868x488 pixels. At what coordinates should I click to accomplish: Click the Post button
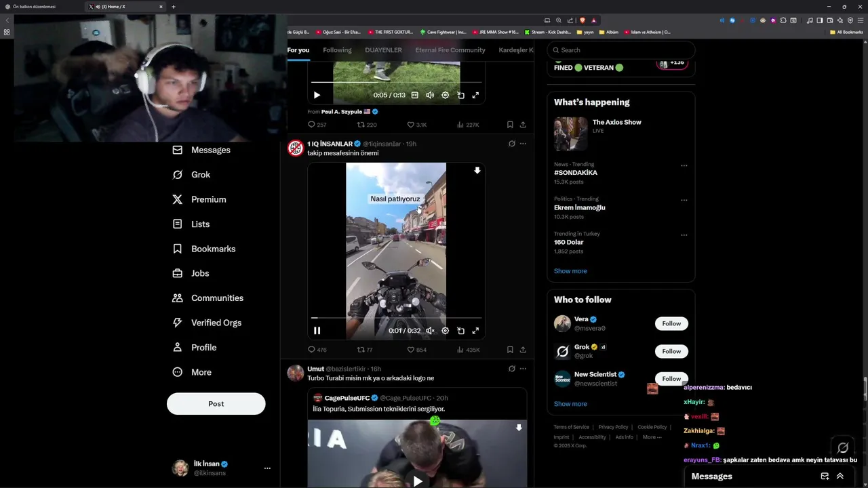(x=216, y=404)
